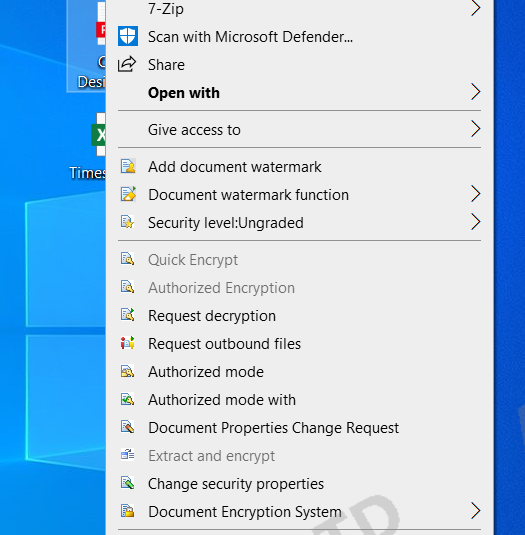
Task: Expand Document Encryption System submenu arrow
Action: (476, 511)
